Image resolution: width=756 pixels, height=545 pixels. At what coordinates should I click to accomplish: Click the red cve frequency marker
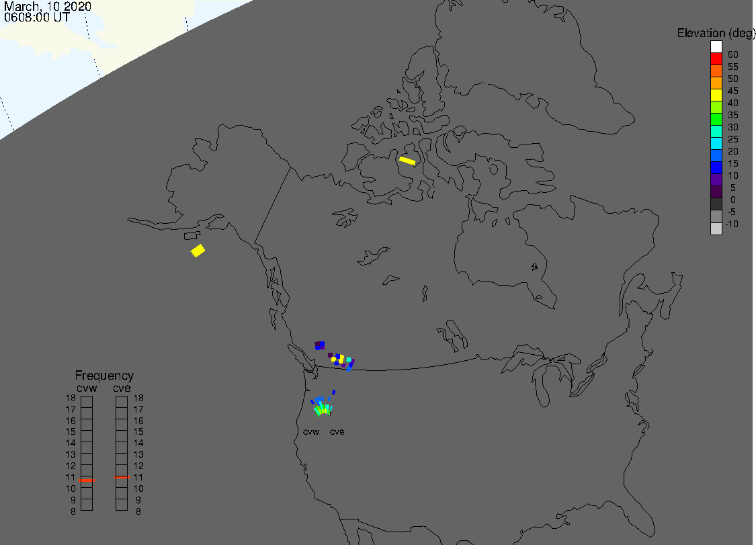click(122, 477)
